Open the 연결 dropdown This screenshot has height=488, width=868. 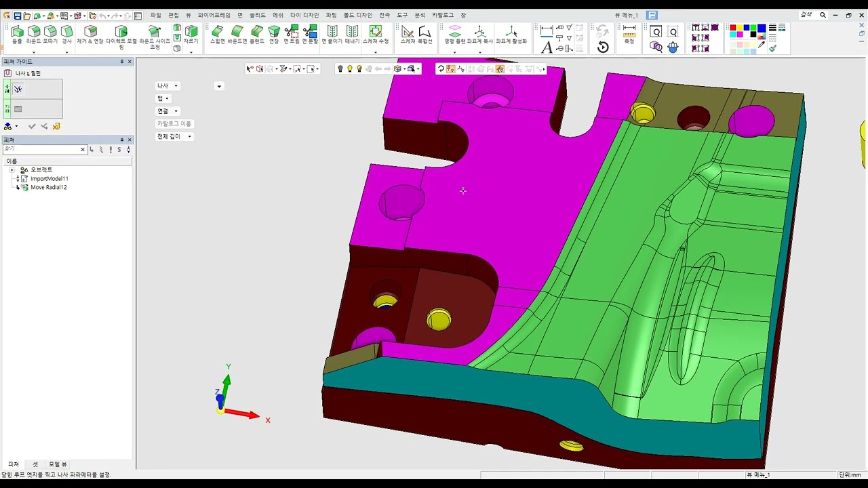point(167,111)
